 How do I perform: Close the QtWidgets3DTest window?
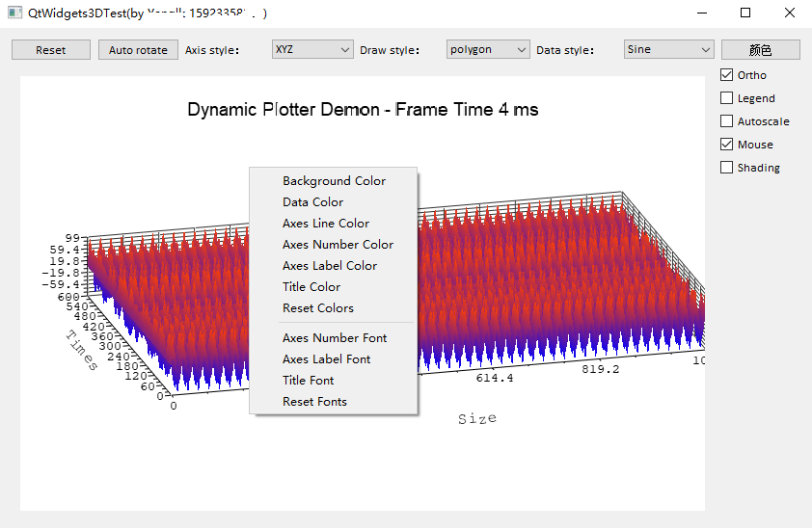pyautogui.click(x=789, y=13)
